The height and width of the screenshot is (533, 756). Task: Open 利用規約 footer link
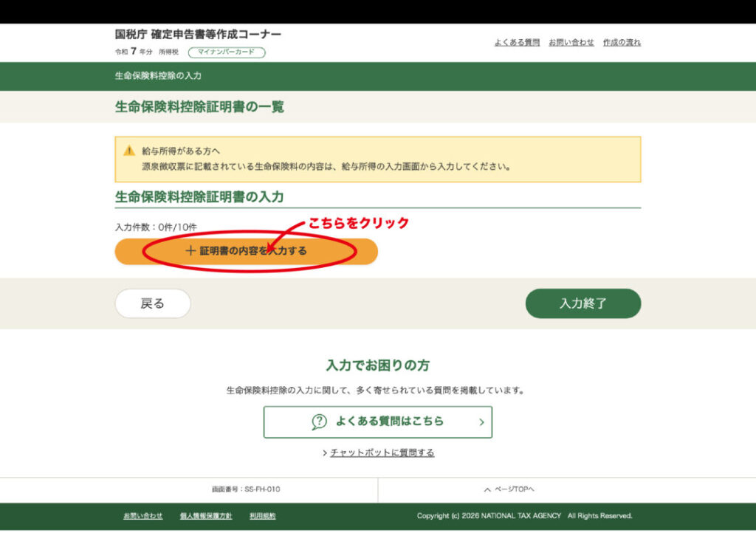click(x=262, y=516)
